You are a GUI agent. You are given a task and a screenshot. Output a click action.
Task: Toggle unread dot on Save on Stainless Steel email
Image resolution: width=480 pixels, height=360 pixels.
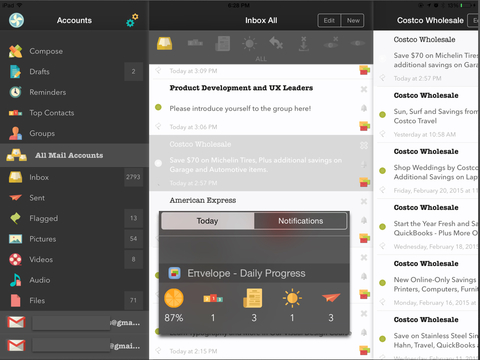[382, 339]
